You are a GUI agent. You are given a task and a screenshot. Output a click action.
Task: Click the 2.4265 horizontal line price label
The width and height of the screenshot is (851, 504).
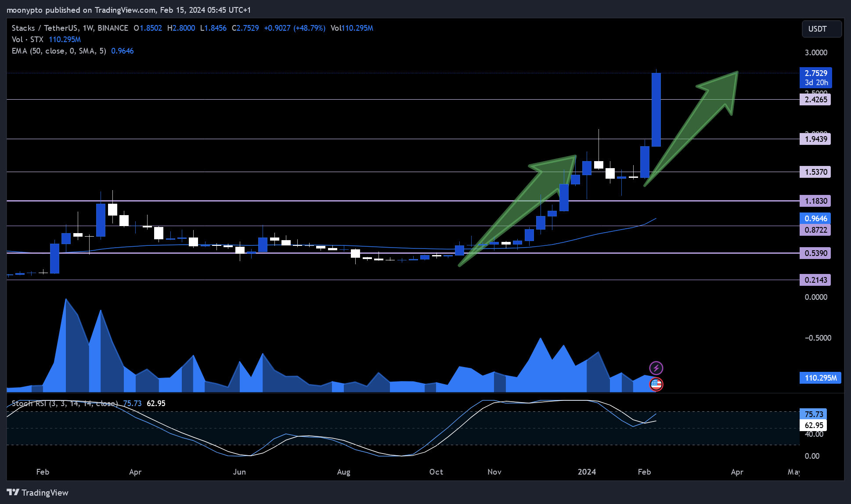pyautogui.click(x=815, y=100)
